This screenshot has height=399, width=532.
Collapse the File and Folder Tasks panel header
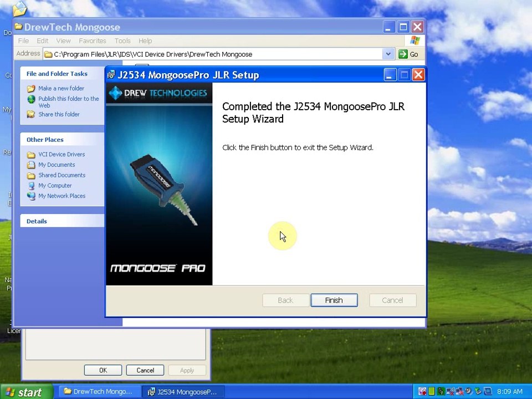62,74
